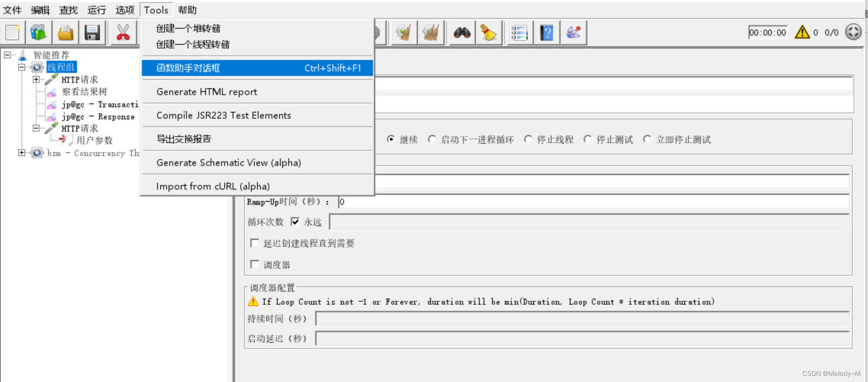Open the 帮助 menu
This screenshot has width=868, height=382.
[x=187, y=10]
